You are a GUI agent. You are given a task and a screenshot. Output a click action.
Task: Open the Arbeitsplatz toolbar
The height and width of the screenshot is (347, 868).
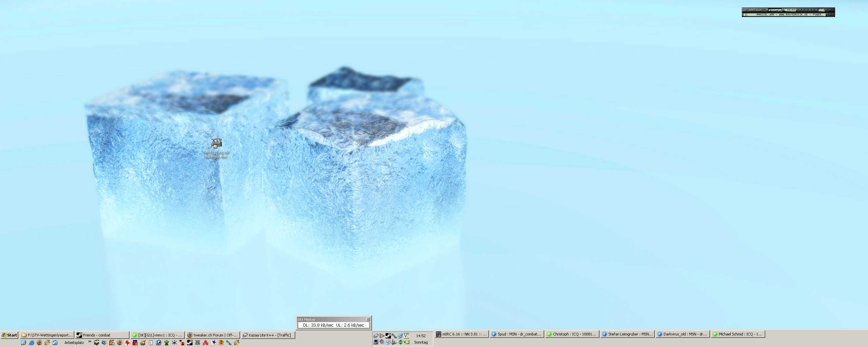click(x=74, y=343)
